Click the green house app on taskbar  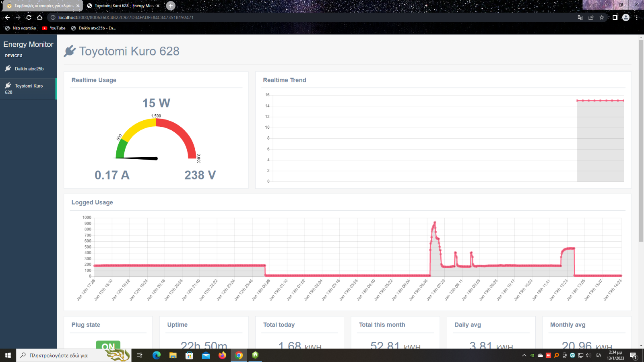tap(255, 355)
